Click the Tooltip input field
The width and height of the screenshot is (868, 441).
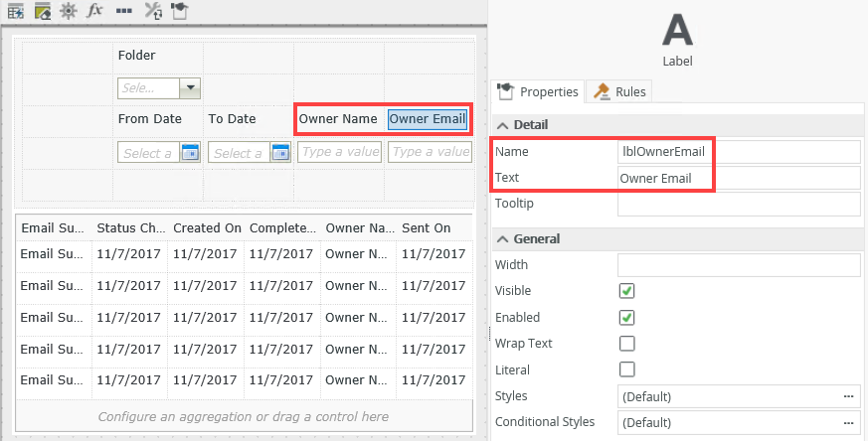(738, 204)
